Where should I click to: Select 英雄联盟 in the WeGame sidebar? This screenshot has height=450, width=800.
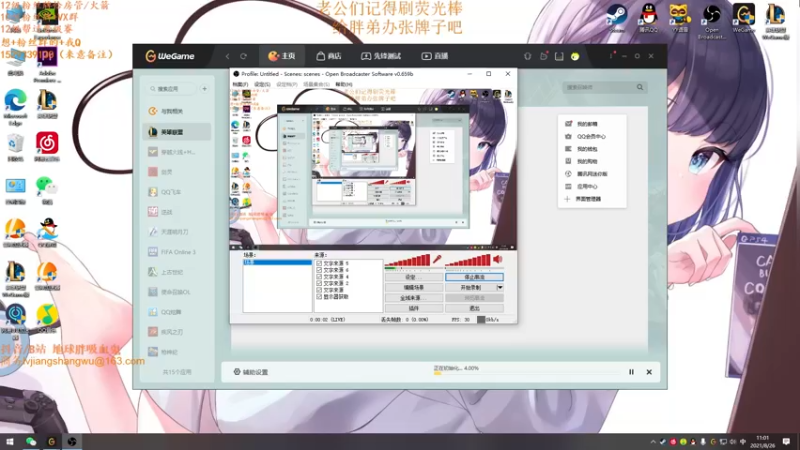[x=177, y=132]
